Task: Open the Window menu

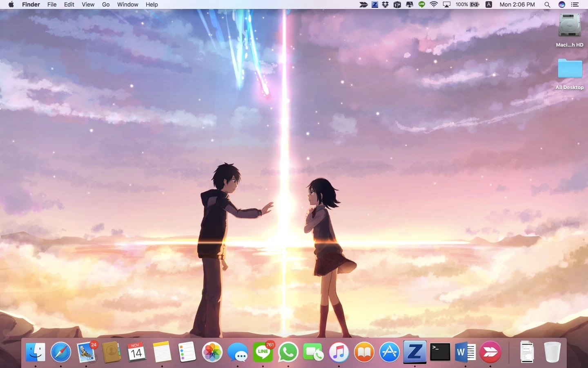Action: [128, 4]
